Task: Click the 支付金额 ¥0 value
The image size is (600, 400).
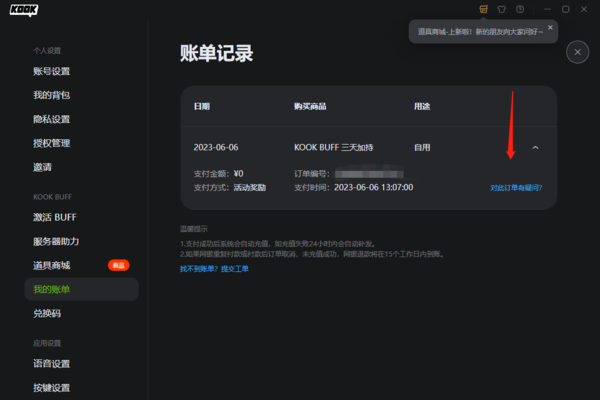Action: point(238,174)
